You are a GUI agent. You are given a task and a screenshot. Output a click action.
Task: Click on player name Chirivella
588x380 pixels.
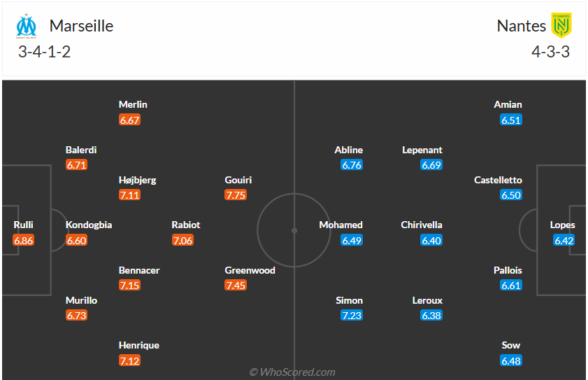pyautogui.click(x=422, y=225)
